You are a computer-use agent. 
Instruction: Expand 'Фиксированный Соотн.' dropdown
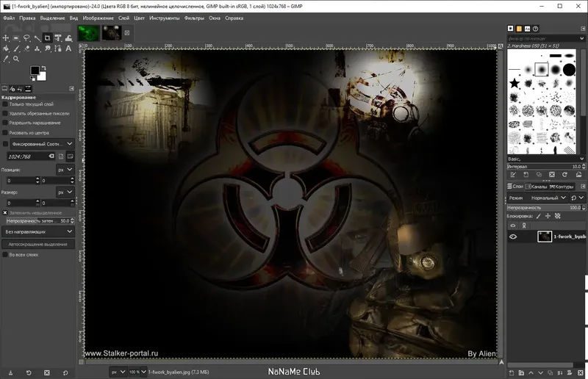pyautogui.click(x=42, y=143)
